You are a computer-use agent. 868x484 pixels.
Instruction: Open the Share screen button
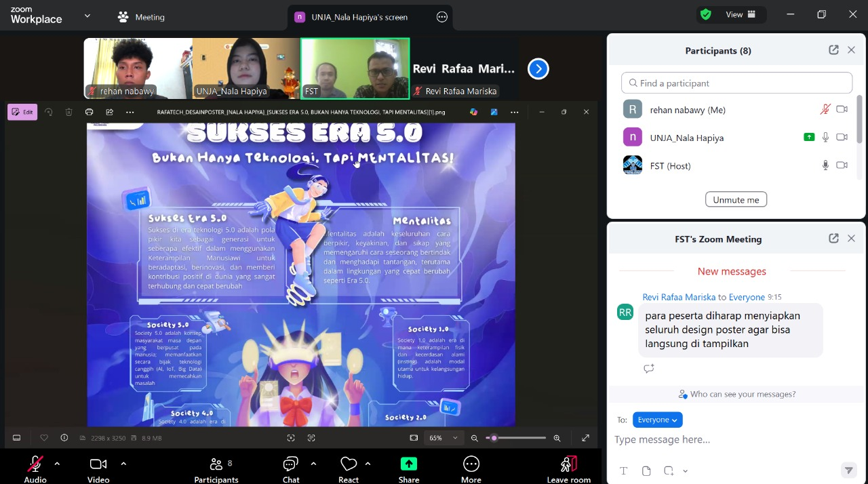(x=409, y=464)
